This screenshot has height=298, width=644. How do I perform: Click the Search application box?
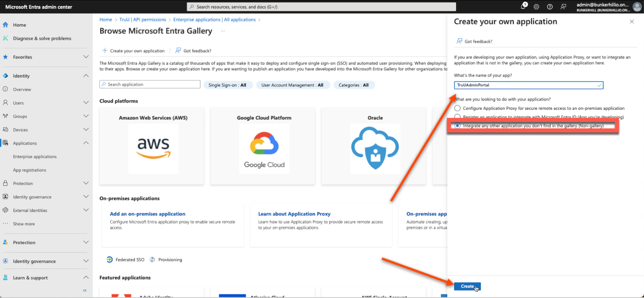point(150,84)
